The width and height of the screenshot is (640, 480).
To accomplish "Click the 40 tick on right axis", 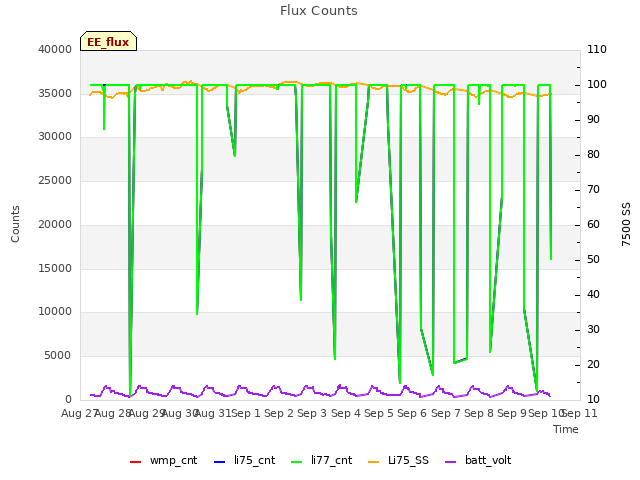I will tap(593, 295).
